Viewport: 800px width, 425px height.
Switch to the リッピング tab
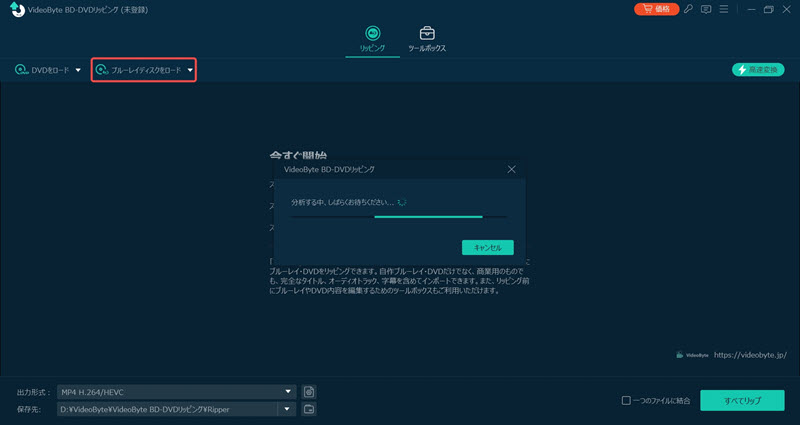click(x=372, y=39)
